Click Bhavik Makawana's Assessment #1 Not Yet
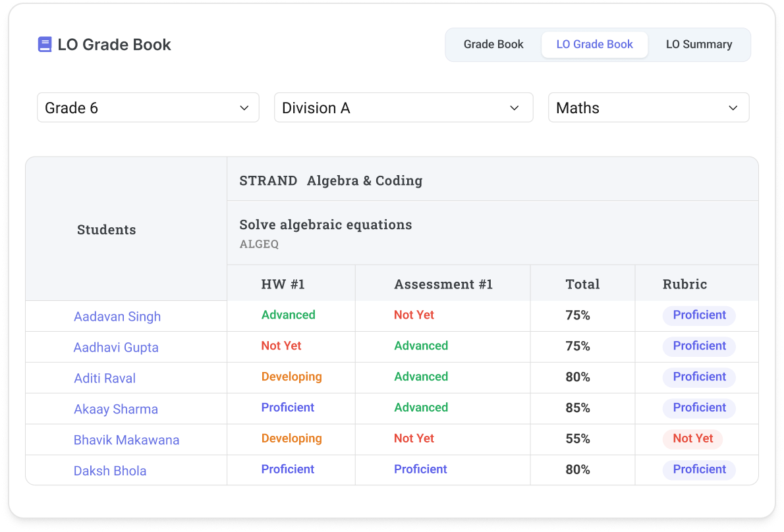Viewport: 784px width, 532px height. [414, 439]
